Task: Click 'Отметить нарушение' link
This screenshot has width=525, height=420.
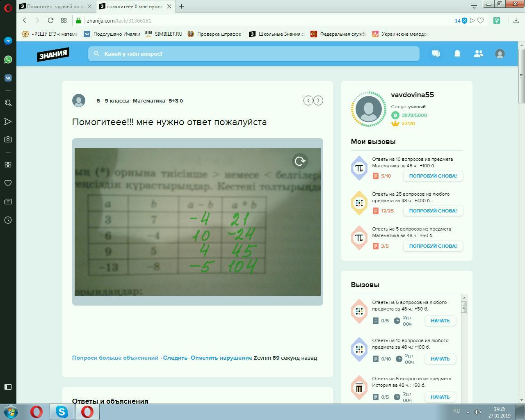Action: 221,358
